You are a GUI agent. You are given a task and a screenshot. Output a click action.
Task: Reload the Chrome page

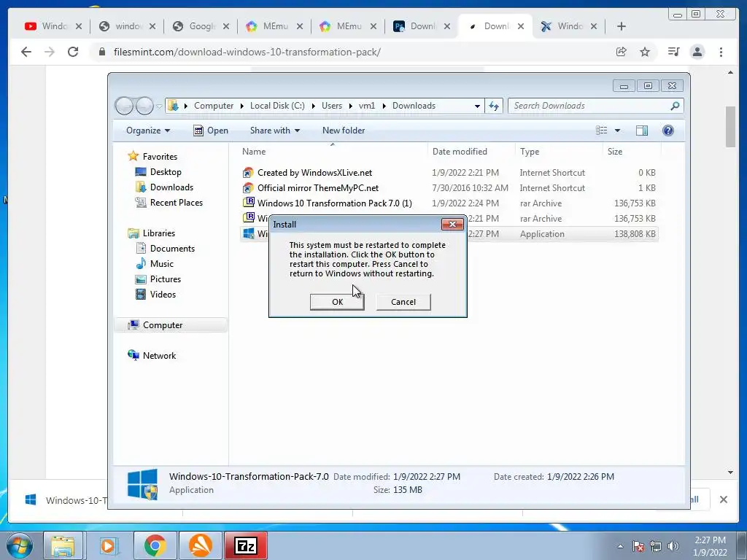73,52
